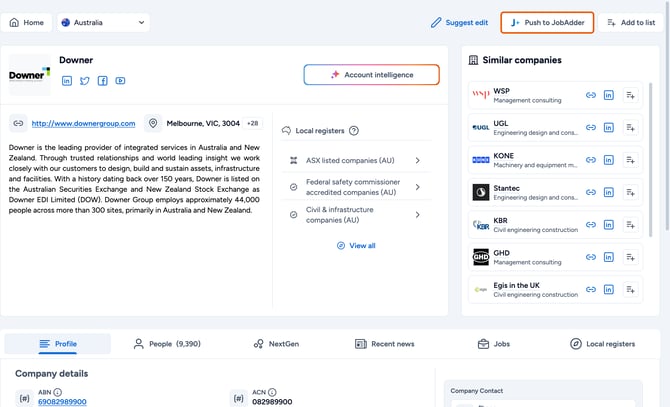Open KONE website link icon
The height and width of the screenshot is (407, 670).
click(x=591, y=160)
